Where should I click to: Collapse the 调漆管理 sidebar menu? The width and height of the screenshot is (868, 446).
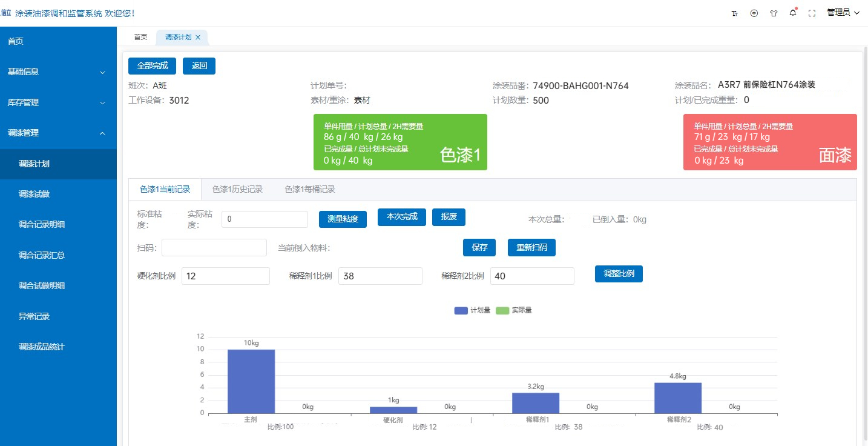coord(58,133)
